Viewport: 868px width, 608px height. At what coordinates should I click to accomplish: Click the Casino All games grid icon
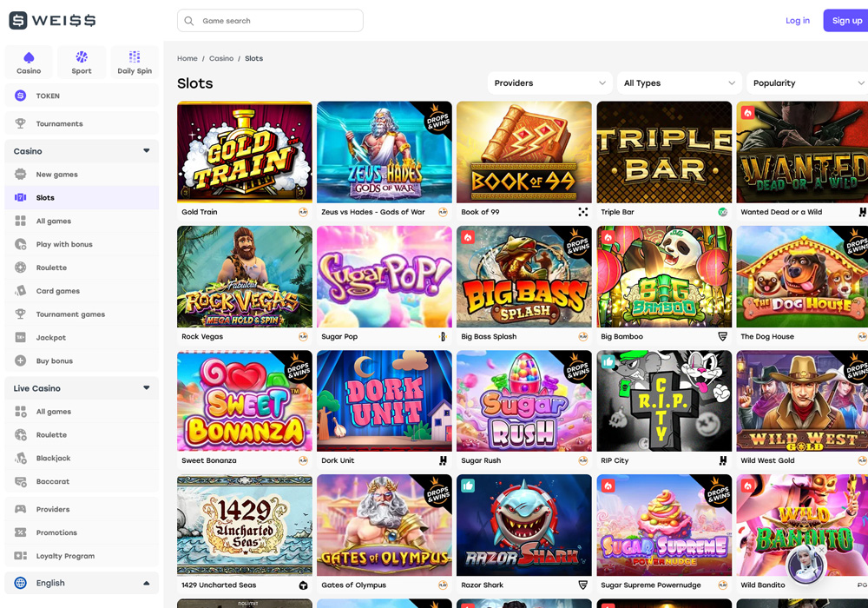coord(21,221)
